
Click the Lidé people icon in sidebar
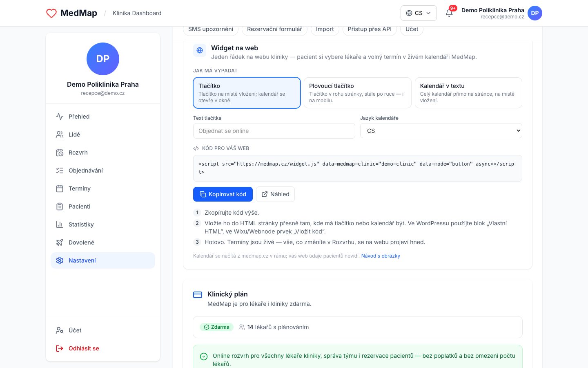[x=60, y=135]
